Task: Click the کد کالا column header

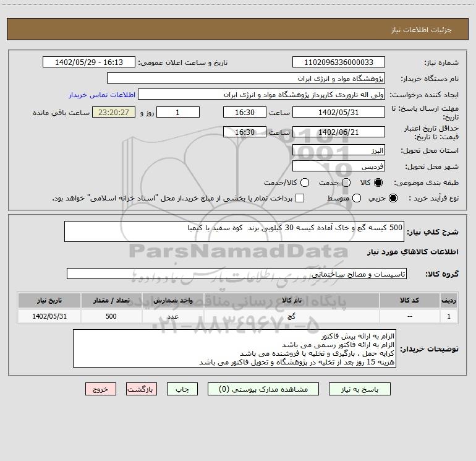Action: click(x=409, y=300)
